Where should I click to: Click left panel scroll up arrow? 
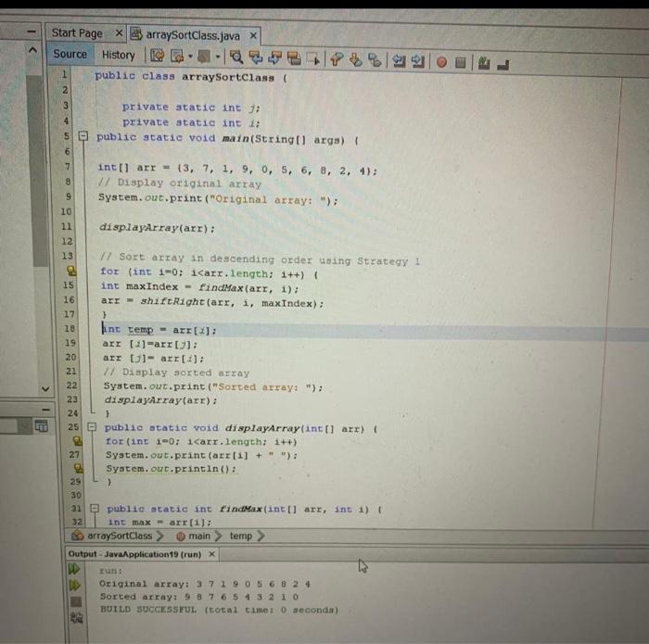pos(32,50)
